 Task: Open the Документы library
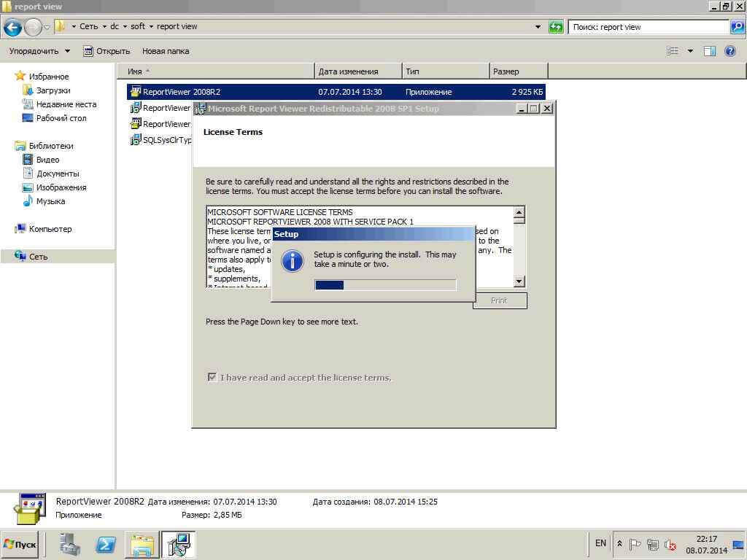point(51,174)
